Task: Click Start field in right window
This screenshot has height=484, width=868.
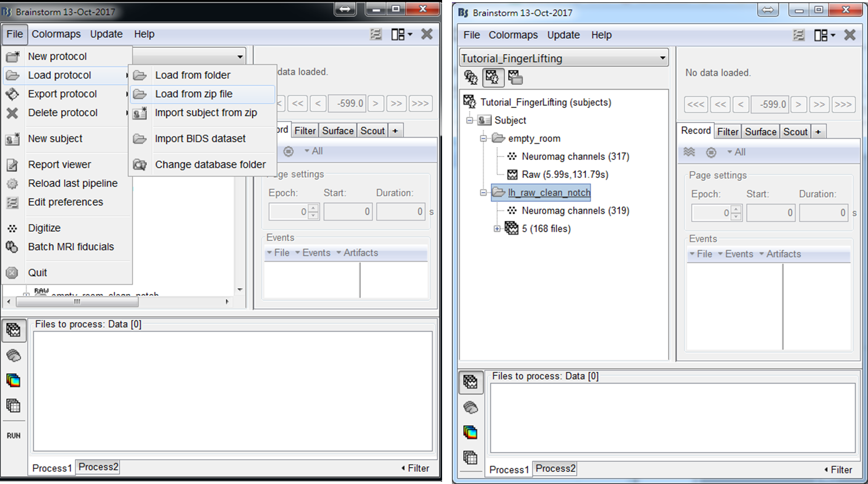Action: coord(770,213)
